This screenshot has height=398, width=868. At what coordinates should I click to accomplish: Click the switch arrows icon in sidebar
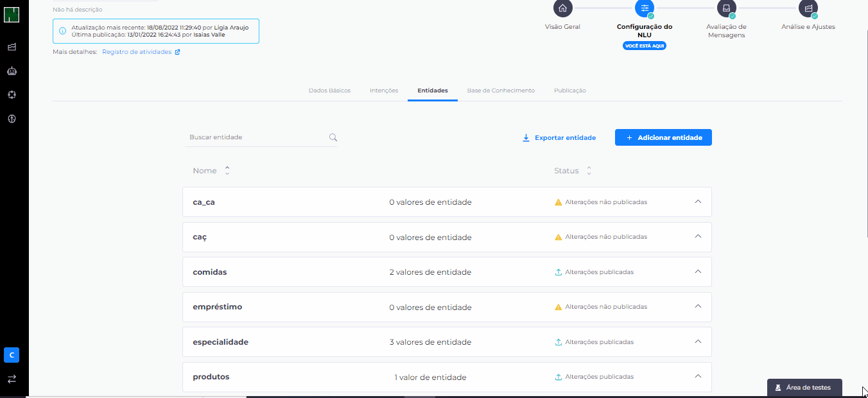pos(12,379)
